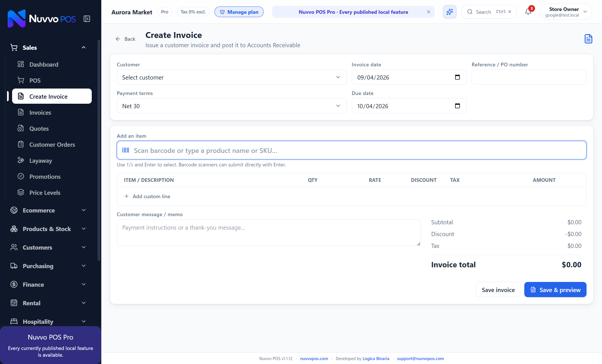Click Save invoice button
Image resolution: width=602 pixels, height=364 pixels.
498,290
